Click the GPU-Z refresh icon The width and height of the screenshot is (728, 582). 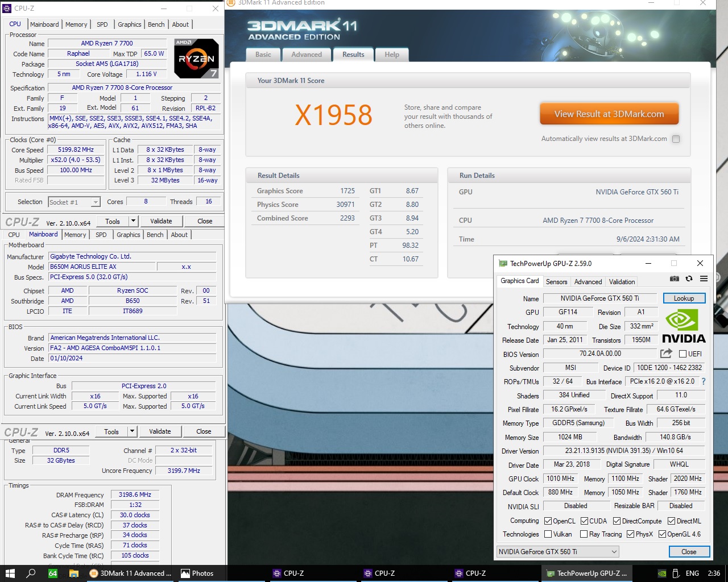[x=689, y=278]
